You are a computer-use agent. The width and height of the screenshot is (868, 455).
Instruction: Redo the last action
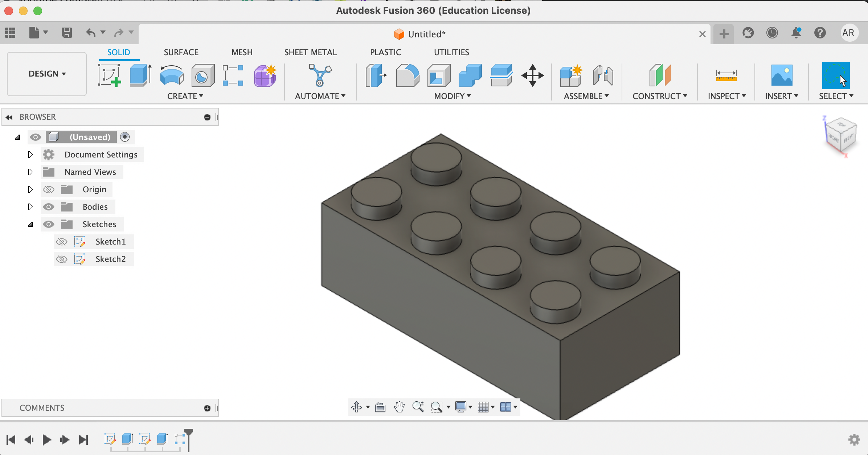pyautogui.click(x=119, y=33)
